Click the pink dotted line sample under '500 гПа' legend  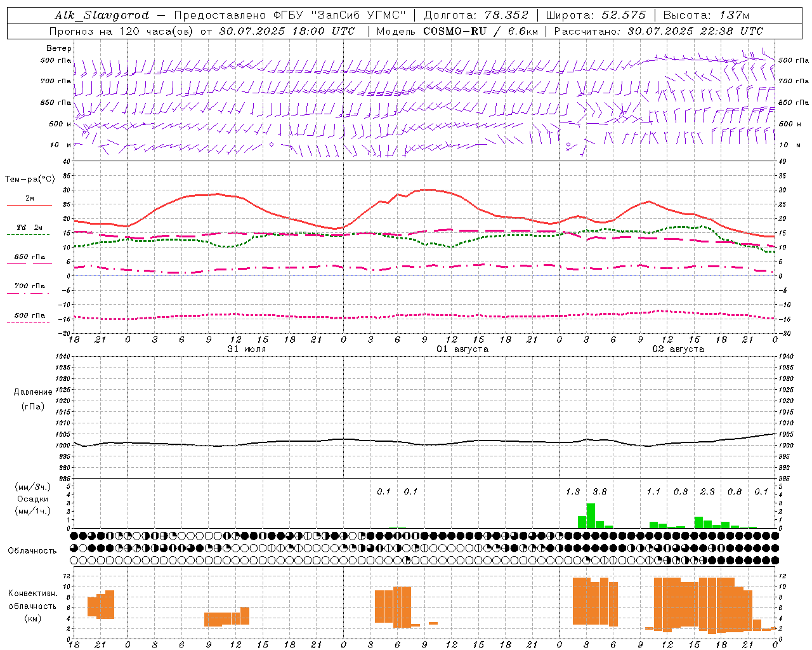pos(28,322)
